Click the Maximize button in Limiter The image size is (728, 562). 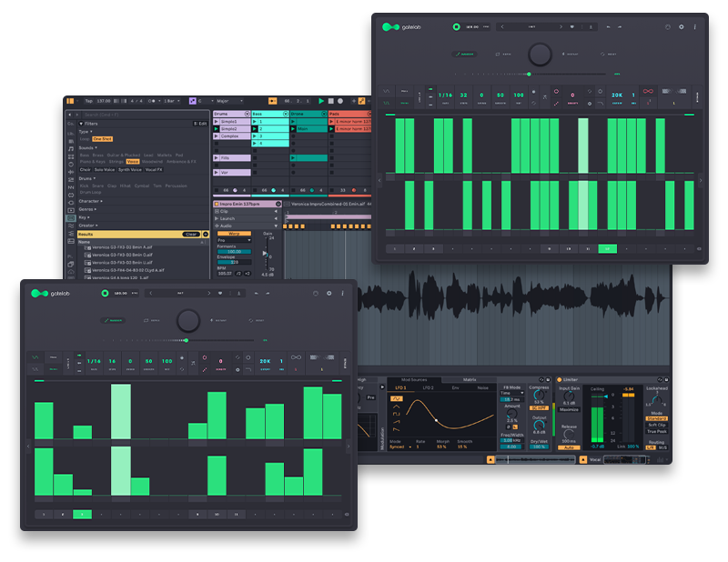(569, 408)
